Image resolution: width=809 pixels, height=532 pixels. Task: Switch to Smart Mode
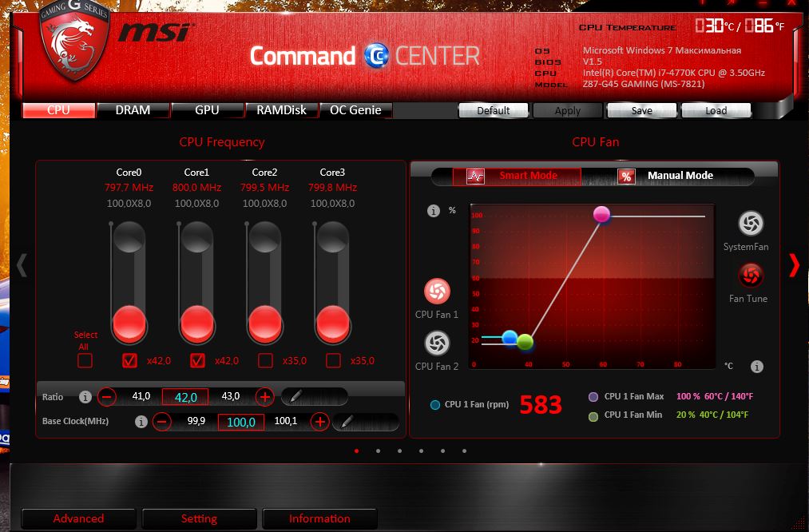click(x=517, y=176)
